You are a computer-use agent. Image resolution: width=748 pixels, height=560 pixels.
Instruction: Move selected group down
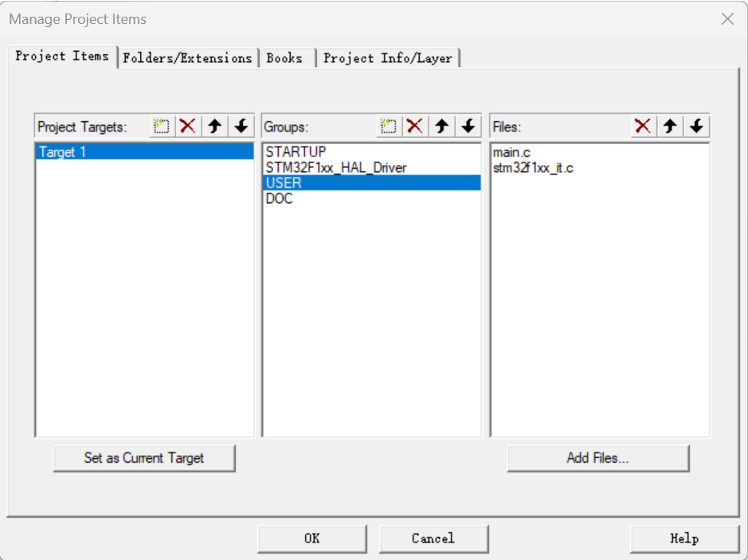468,127
